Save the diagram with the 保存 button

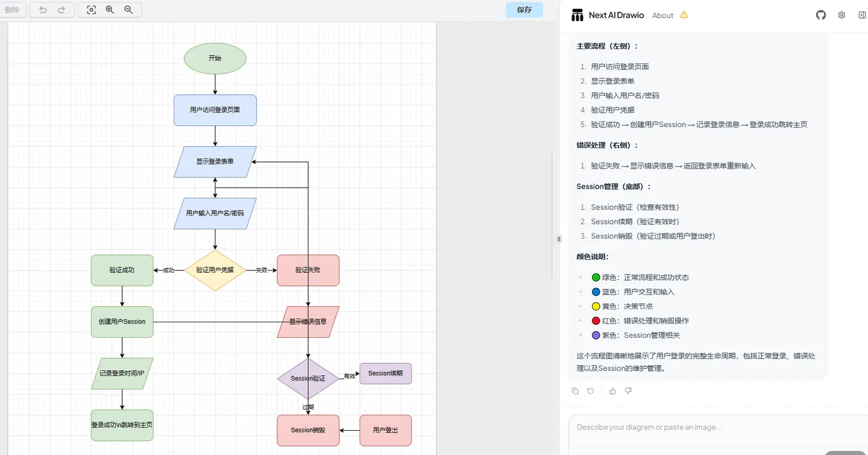click(525, 10)
